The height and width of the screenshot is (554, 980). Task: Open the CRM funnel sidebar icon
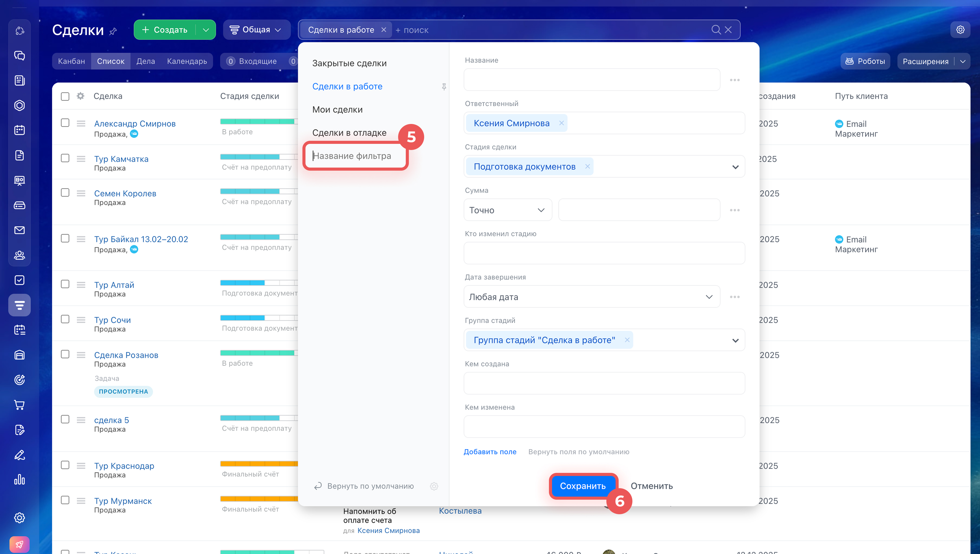19,305
